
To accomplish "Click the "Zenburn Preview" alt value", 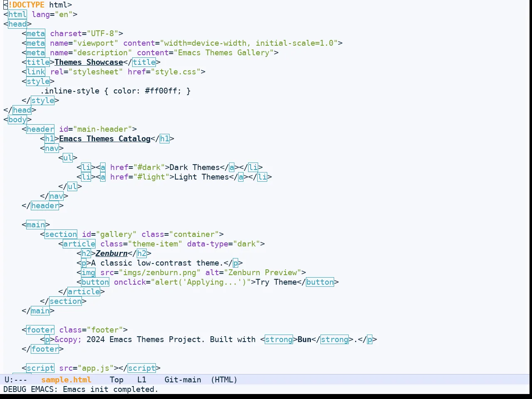I will pyautogui.click(x=263, y=273).
